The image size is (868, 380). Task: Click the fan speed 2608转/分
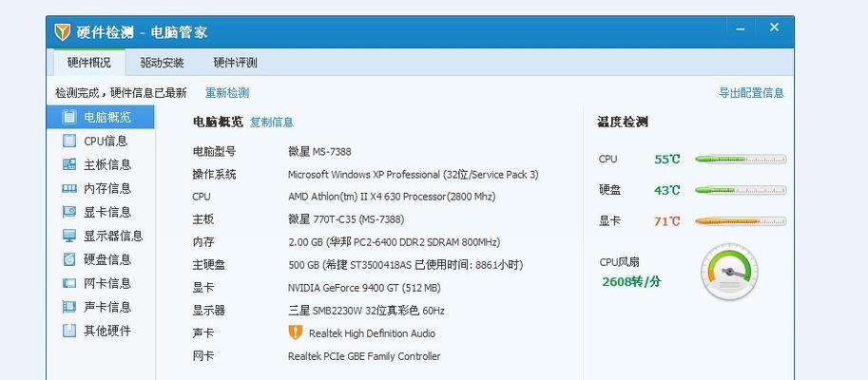pos(631,281)
